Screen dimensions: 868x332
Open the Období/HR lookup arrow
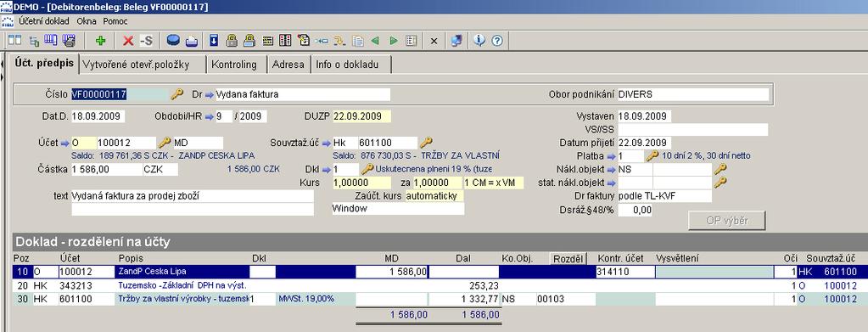point(210,117)
